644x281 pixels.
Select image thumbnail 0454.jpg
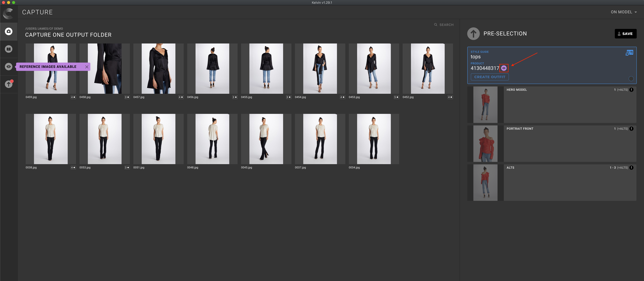click(x=320, y=69)
